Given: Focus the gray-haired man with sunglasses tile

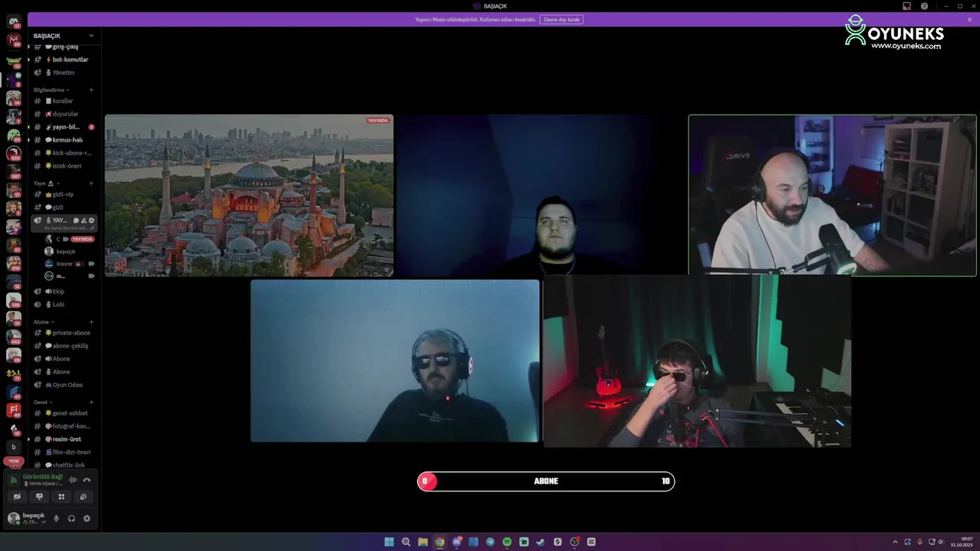Looking at the screenshot, I should (x=395, y=360).
